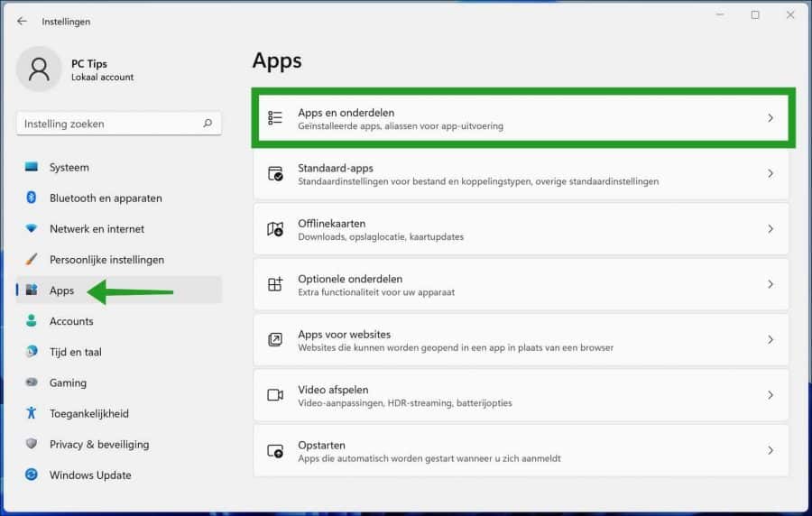The height and width of the screenshot is (516, 812).
Task: Go to Netwerk en internet
Action: pyautogui.click(x=119, y=229)
